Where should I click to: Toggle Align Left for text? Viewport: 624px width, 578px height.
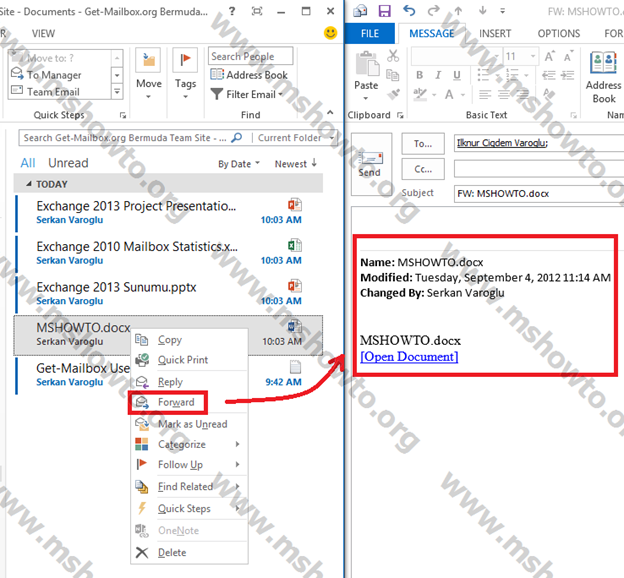click(x=485, y=94)
